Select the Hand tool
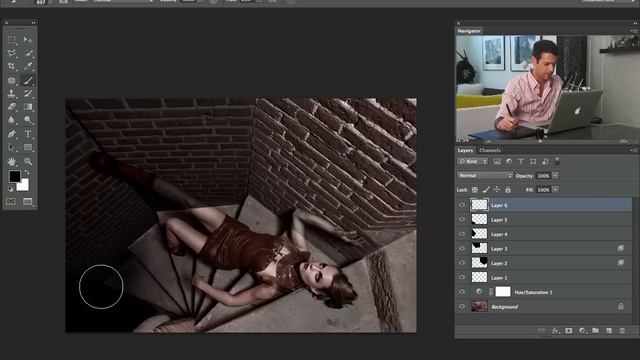This screenshot has width=640, height=360. (11, 161)
